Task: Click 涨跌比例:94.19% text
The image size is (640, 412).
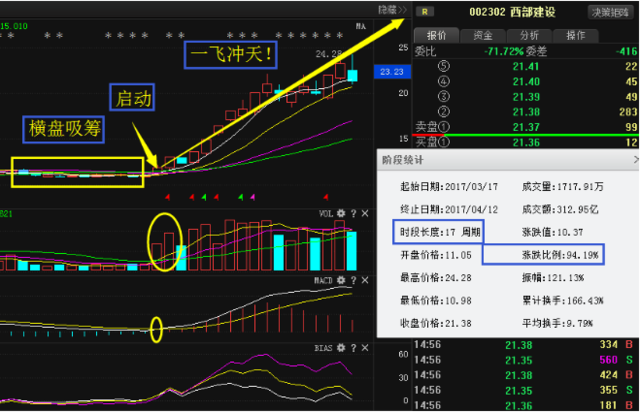Action: [x=560, y=255]
